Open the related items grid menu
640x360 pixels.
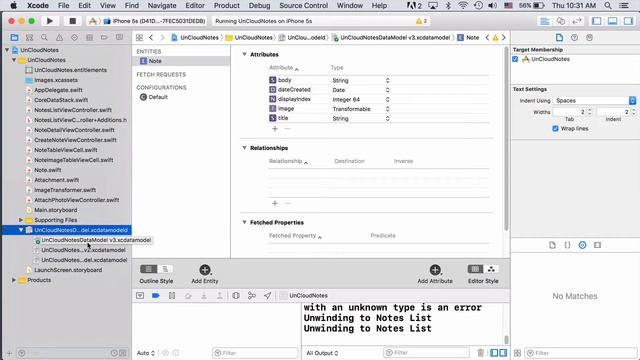click(139, 38)
